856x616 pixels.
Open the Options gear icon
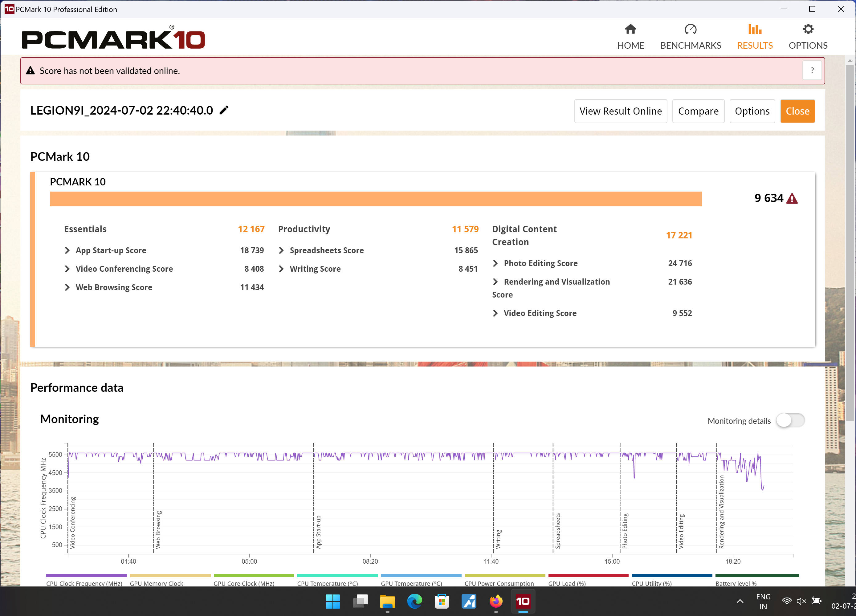pos(808,29)
